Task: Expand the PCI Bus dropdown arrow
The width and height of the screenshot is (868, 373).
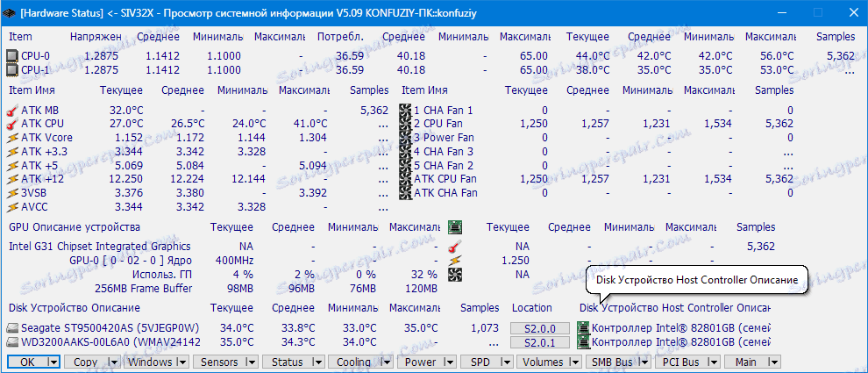Action: [714, 362]
